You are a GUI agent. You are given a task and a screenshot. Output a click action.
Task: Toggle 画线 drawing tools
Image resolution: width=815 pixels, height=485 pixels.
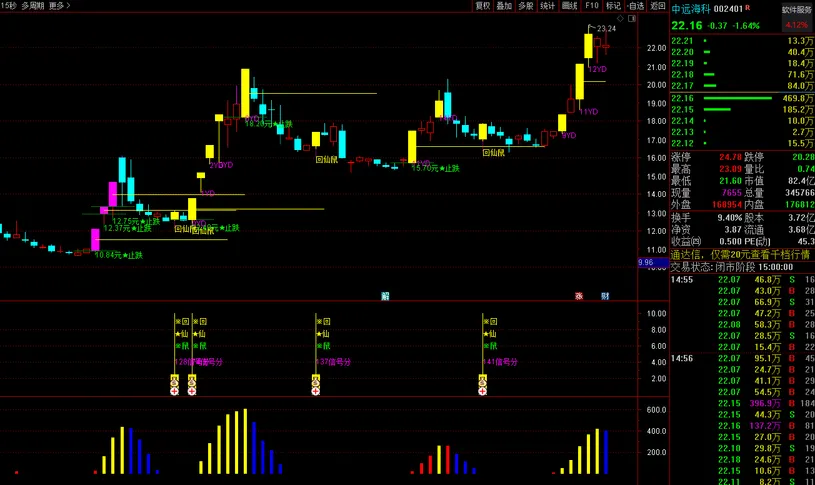coord(570,6)
